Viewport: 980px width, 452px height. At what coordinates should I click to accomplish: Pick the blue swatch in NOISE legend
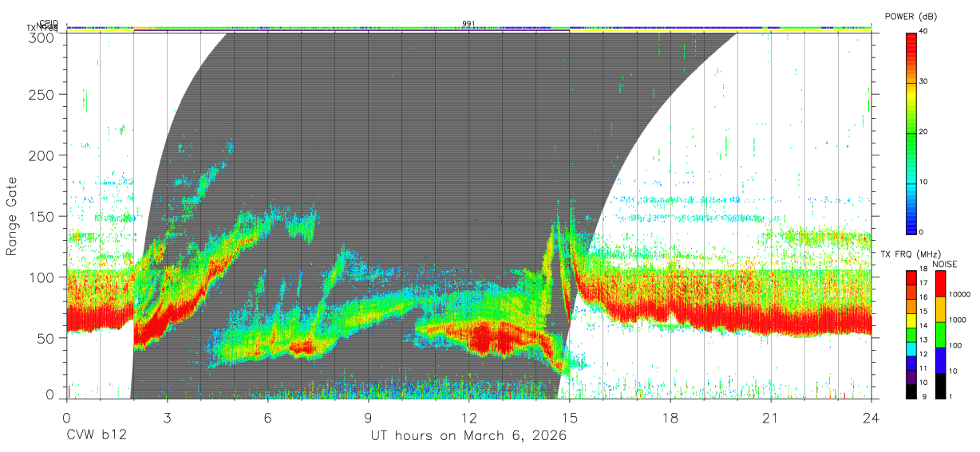(942, 360)
